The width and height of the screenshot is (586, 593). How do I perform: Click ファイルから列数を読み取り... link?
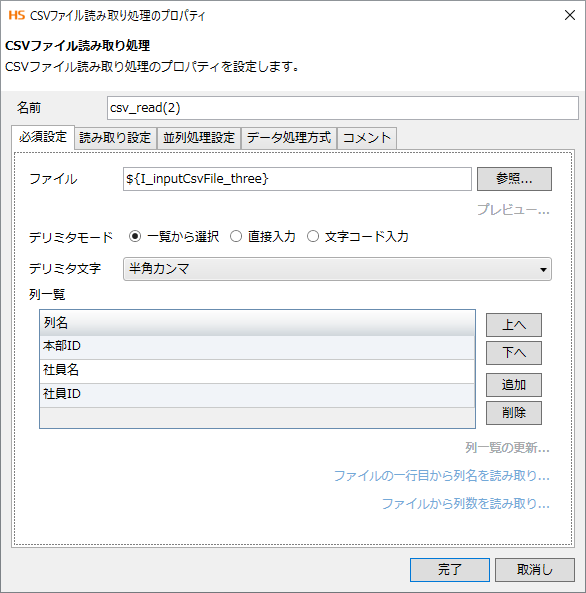click(466, 504)
